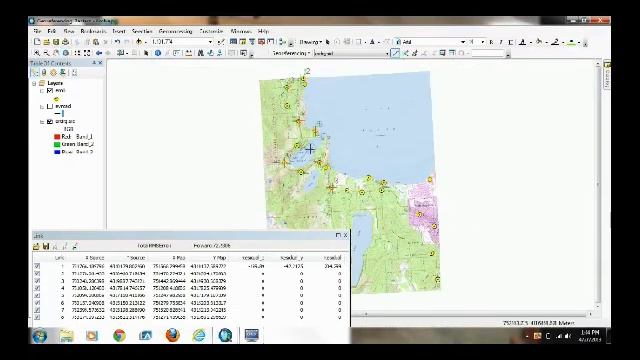Open the Geoprocessing menu

[x=175, y=31]
